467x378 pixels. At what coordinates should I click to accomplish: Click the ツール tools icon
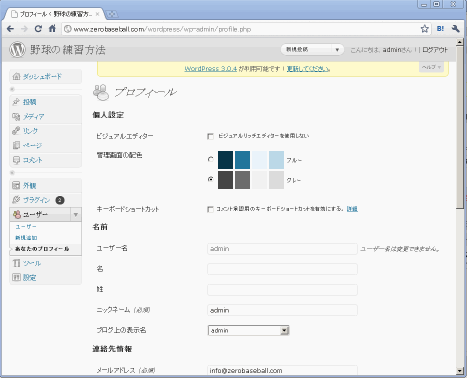[x=16, y=263]
